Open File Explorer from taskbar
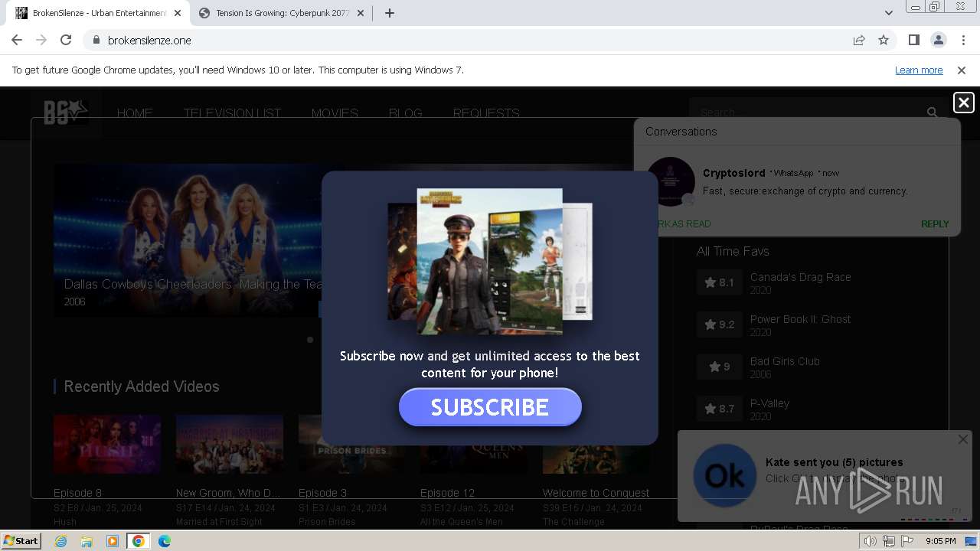Image resolution: width=980 pixels, height=551 pixels. point(87,541)
